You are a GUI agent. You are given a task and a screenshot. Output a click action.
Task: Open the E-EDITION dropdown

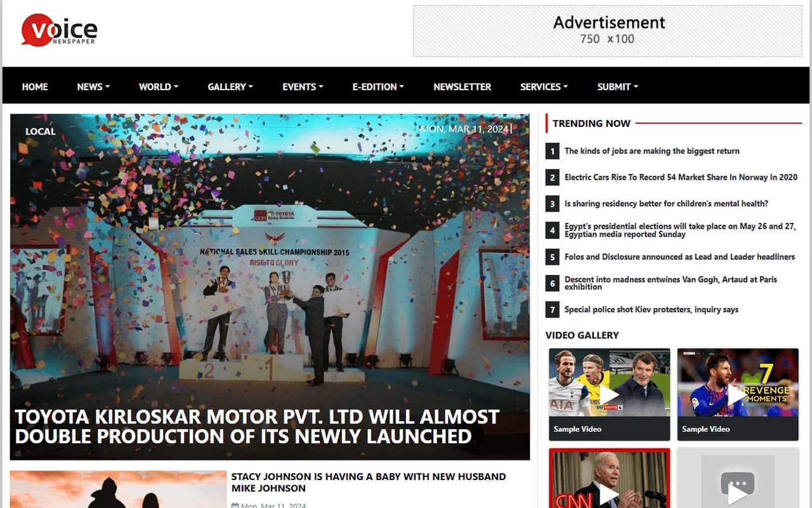pos(377,86)
